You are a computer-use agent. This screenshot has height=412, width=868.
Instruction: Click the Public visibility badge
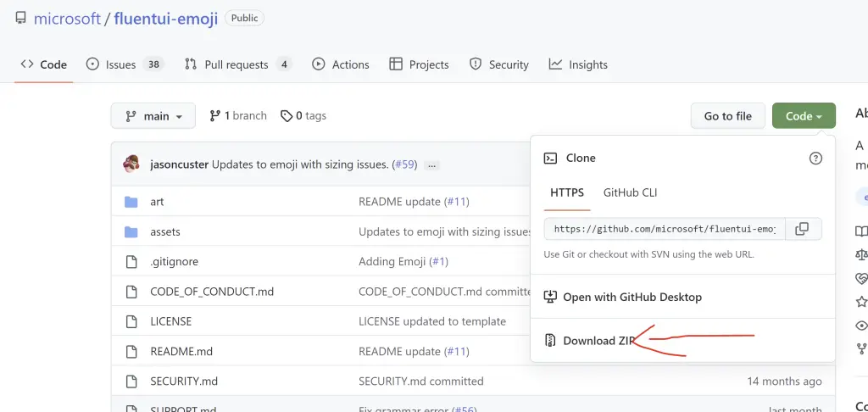(244, 19)
